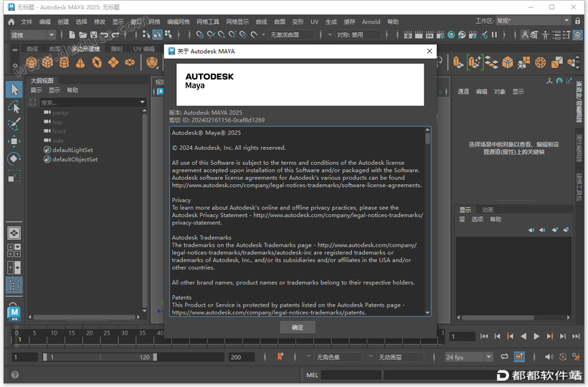Create a polygon cylinder from shelf
The image size is (588, 387).
pos(64,62)
